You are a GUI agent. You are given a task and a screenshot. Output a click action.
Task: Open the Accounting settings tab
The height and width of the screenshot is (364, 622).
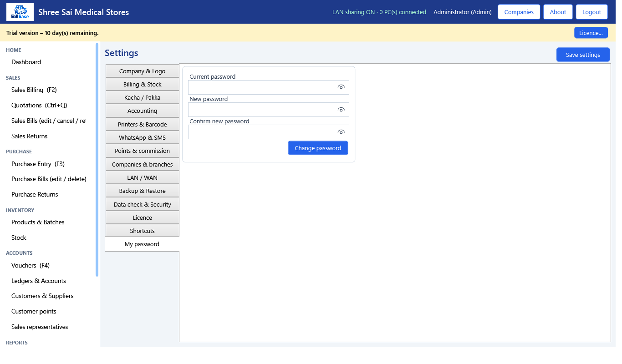(x=143, y=111)
